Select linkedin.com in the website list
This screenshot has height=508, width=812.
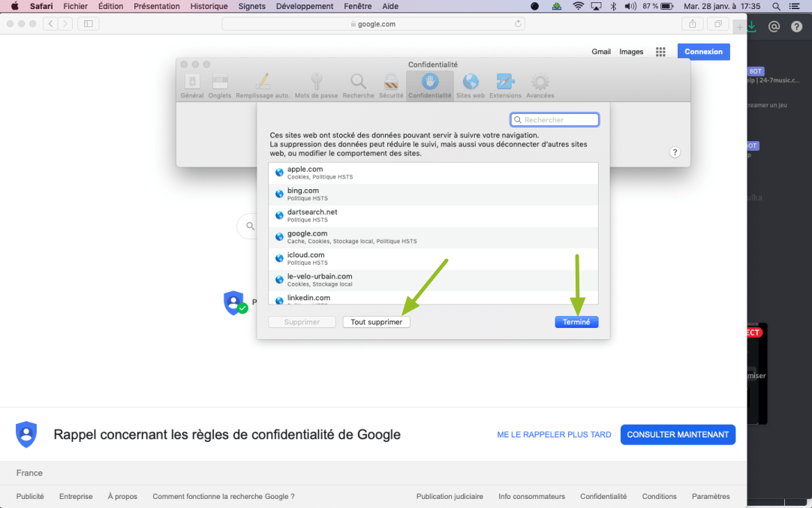[x=434, y=299]
